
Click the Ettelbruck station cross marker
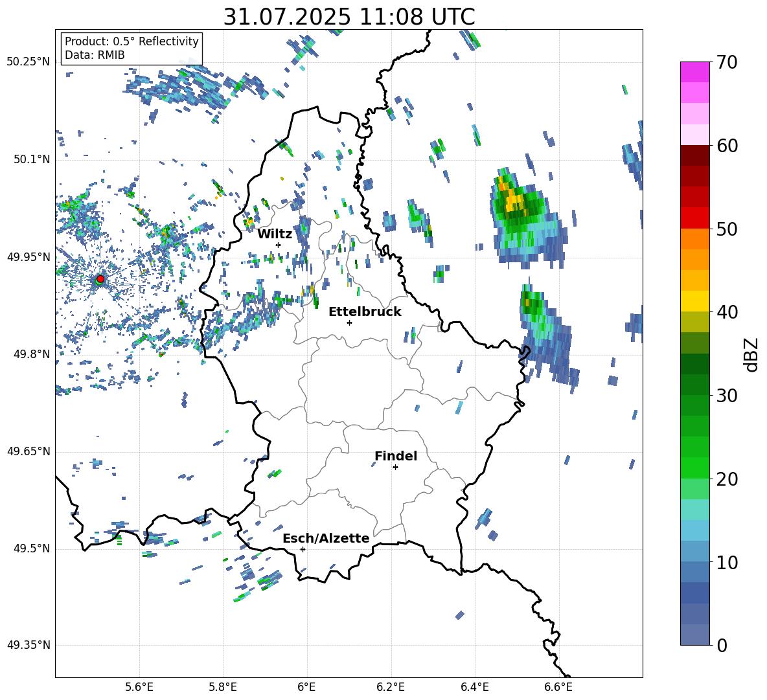click(349, 322)
